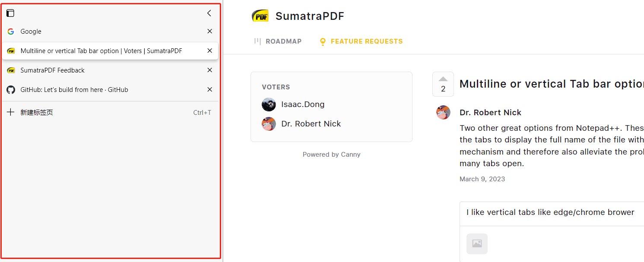Close the GitHub tab
The image size is (644, 262).
[x=209, y=89]
